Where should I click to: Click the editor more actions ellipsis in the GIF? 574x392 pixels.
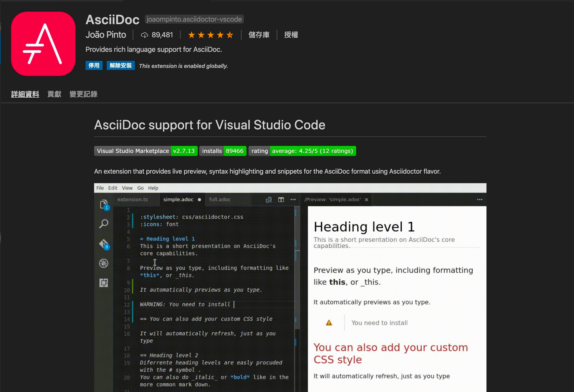(293, 200)
